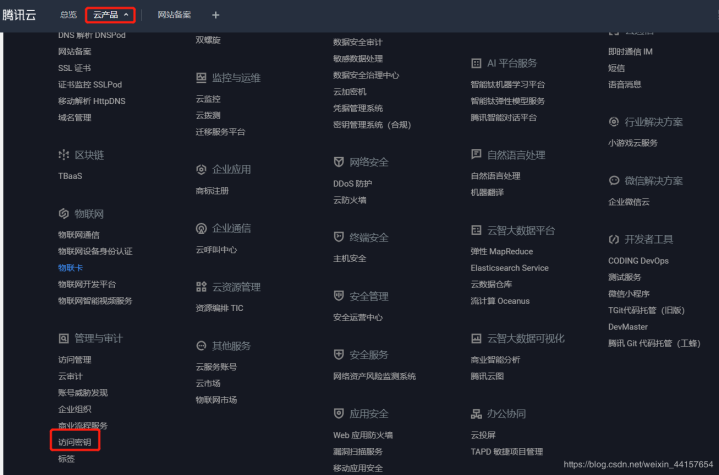The width and height of the screenshot is (719, 475).
Task: Open 即时通信 IM link
Action: (x=631, y=51)
